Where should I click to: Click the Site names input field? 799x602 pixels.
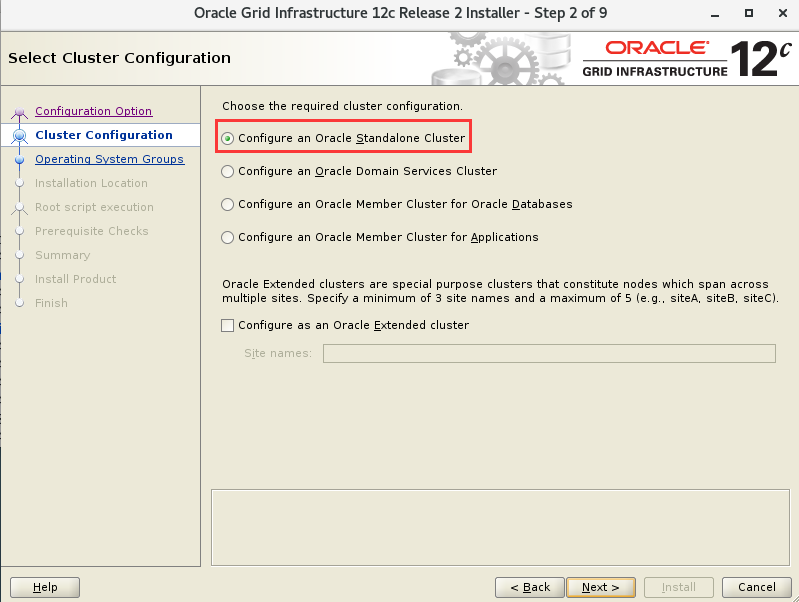tap(549, 353)
